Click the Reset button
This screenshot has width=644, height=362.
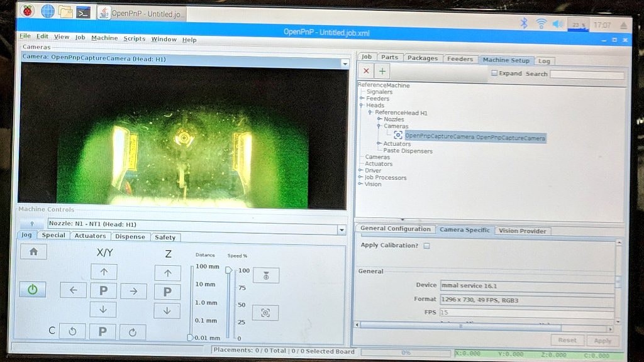tap(567, 340)
